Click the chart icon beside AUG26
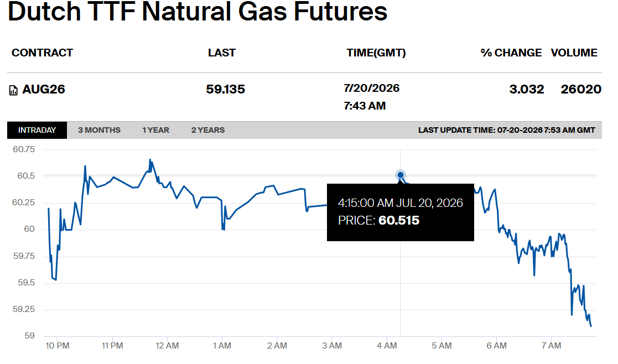The width and height of the screenshot is (618, 364). [x=13, y=90]
